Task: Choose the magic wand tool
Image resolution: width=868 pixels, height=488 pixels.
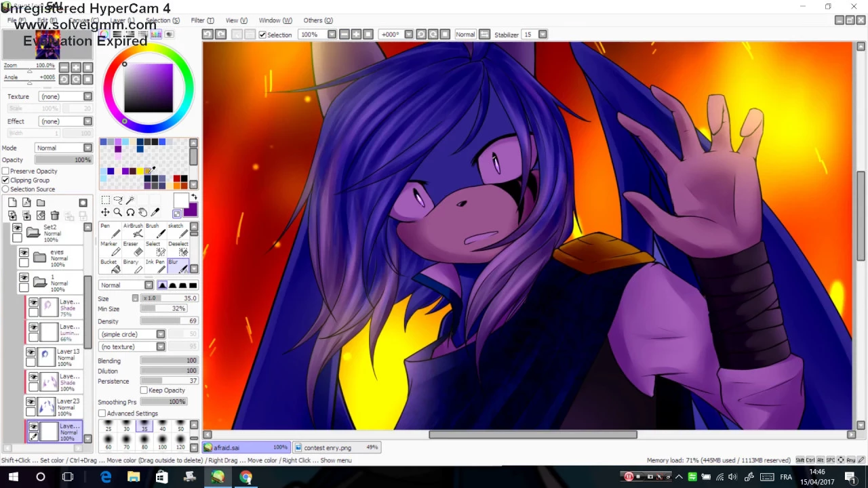Action: click(x=130, y=200)
